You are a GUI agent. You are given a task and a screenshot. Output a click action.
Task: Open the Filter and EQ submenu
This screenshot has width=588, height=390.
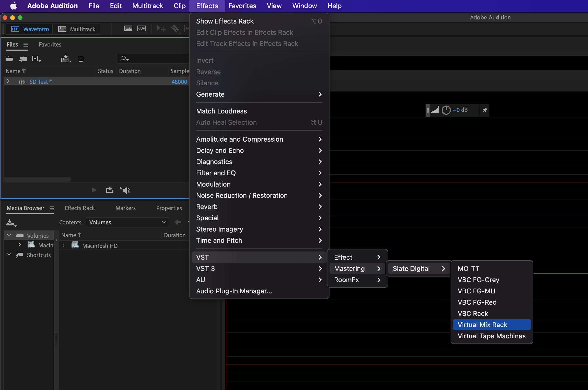pyautogui.click(x=259, y=173)
